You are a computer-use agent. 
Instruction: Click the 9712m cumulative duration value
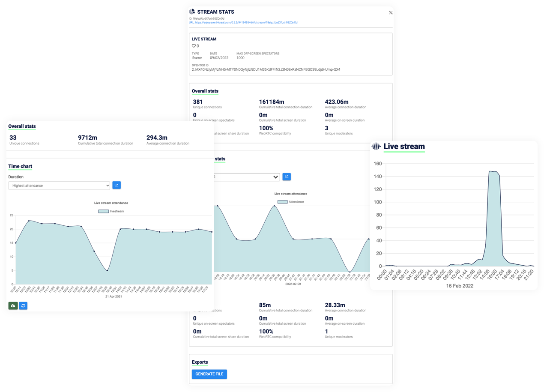(x=87, y=138)
